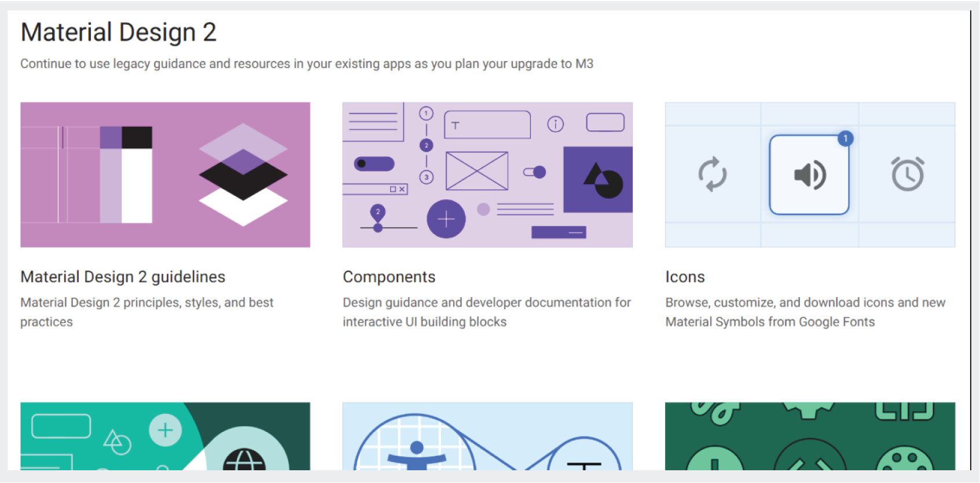This screenshot has width=980, height=483.
Task: Click the stacked diamond layers illustration
Action: coord(243,174)
